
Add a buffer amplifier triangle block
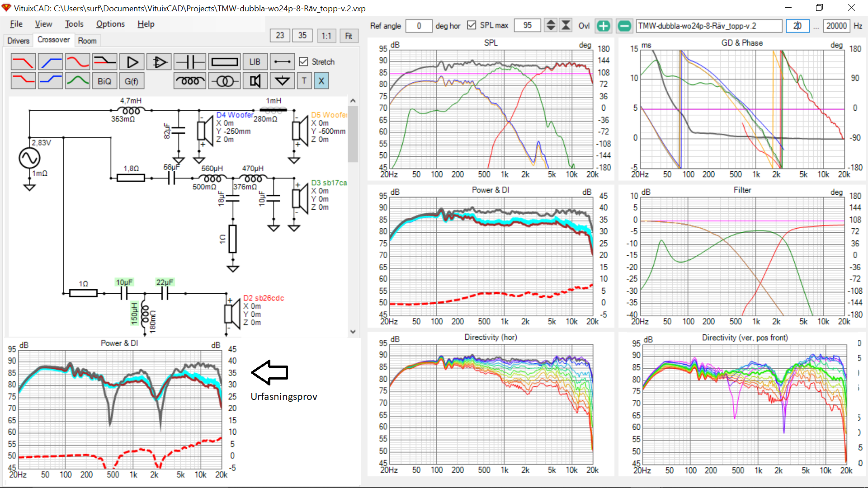click(x=132, y=62)
